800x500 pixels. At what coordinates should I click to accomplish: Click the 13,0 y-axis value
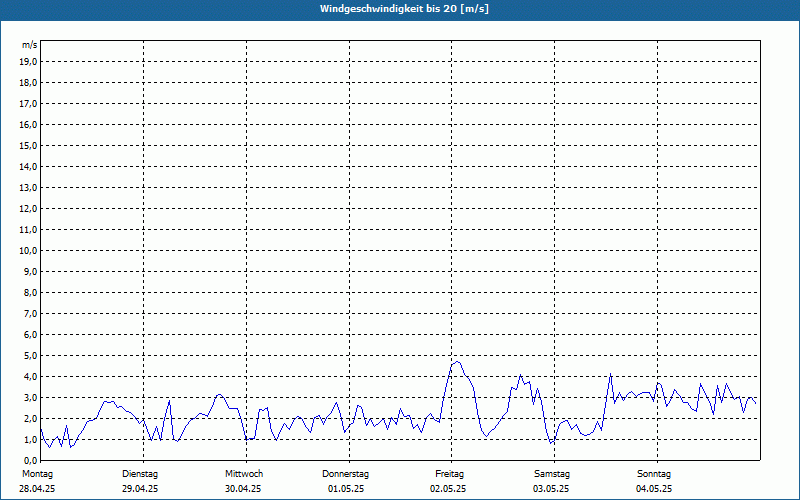(28, 187)
